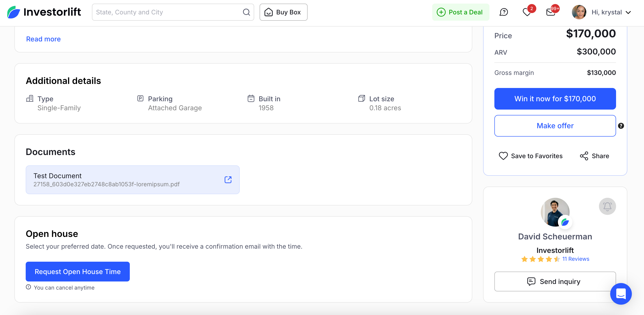Click the Attached Garage text
Screen dimensions: 644x315
pos(175,108)
